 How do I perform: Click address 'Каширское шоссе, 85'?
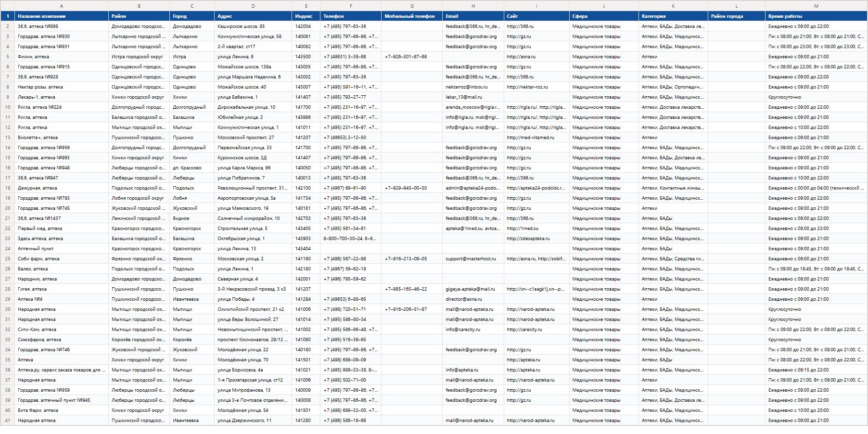tap(253, 26)
